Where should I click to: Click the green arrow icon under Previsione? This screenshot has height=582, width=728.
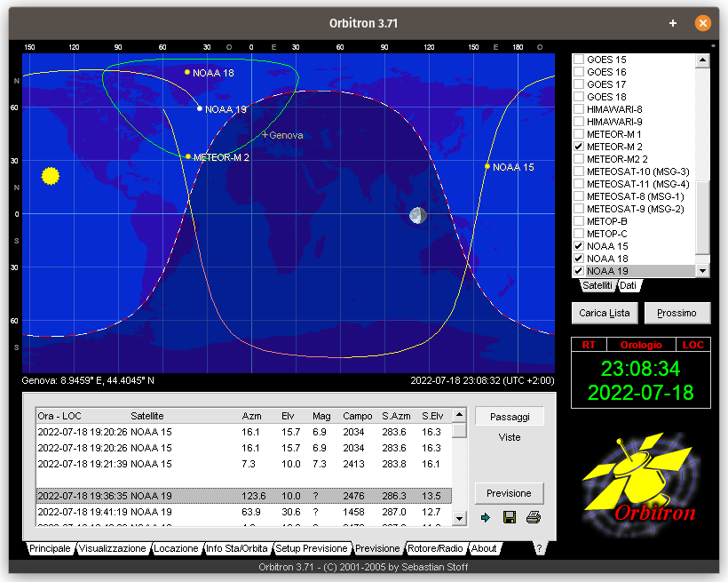coord(486,517)
